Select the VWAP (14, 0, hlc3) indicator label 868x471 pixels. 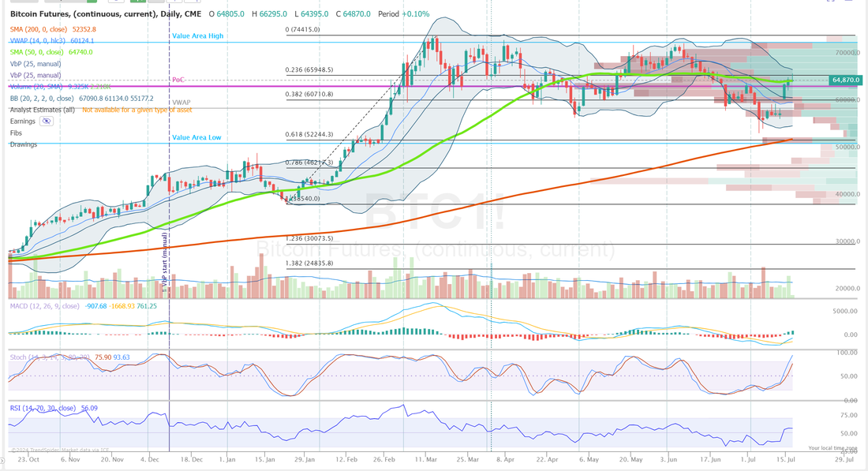[38, 40]
